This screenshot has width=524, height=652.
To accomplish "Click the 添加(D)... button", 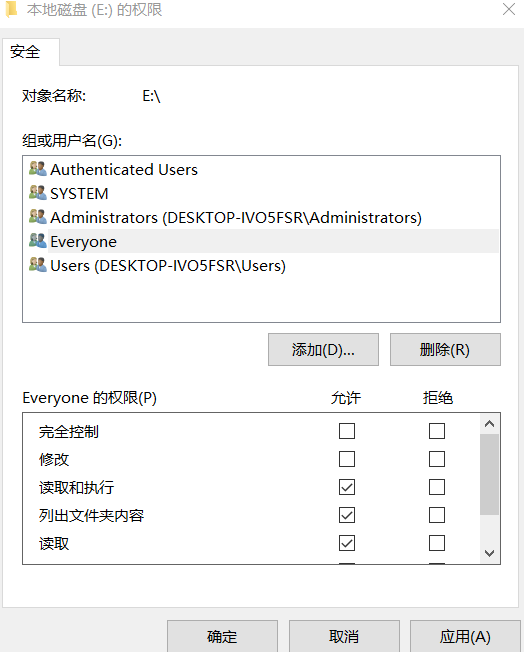I will [323, 349].
